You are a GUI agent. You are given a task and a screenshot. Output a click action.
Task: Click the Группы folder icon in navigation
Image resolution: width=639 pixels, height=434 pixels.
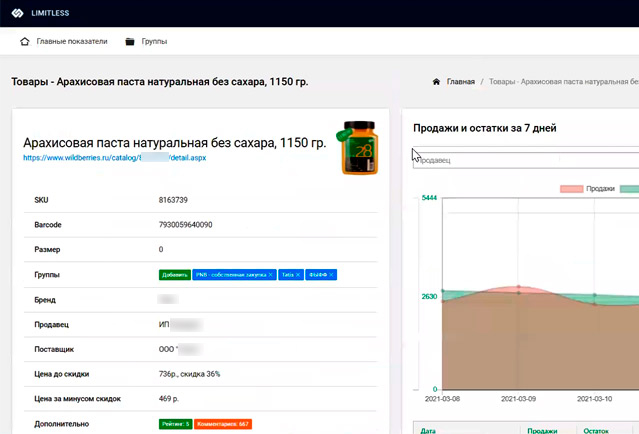(x=130, y=42)
